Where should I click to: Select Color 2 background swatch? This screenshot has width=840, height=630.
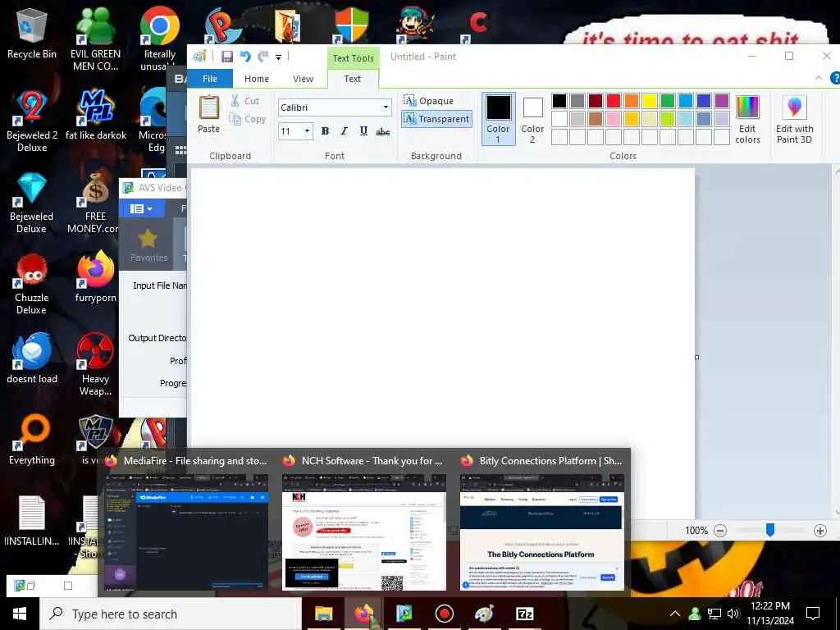pos(532,118)
